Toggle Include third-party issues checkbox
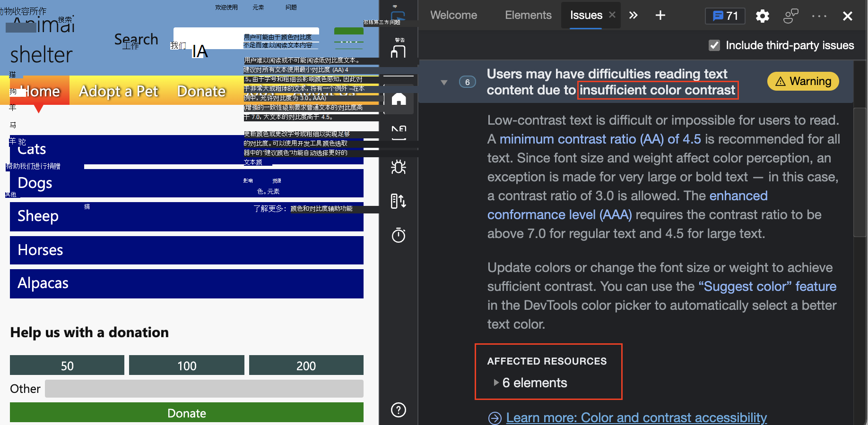The height and width of the screenshot is (425, 868). pos(714,45)
